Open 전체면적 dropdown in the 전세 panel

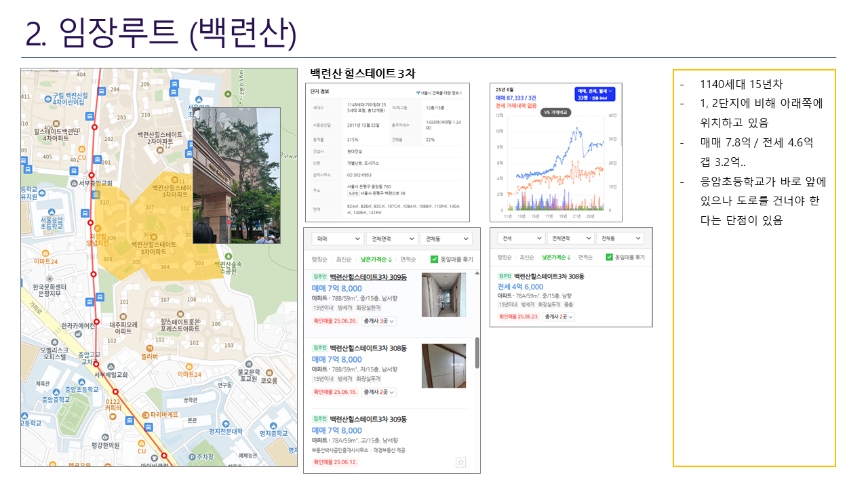(572, 239)
